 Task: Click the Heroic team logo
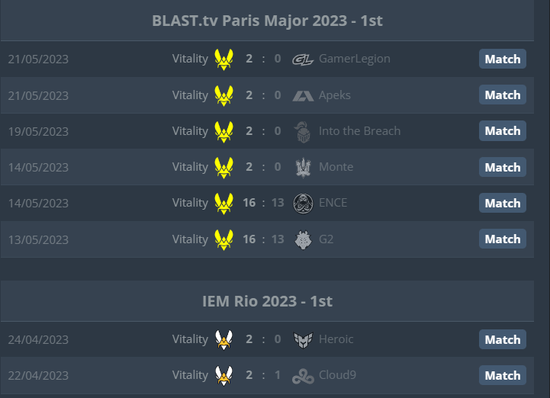(x=303, y=339)
